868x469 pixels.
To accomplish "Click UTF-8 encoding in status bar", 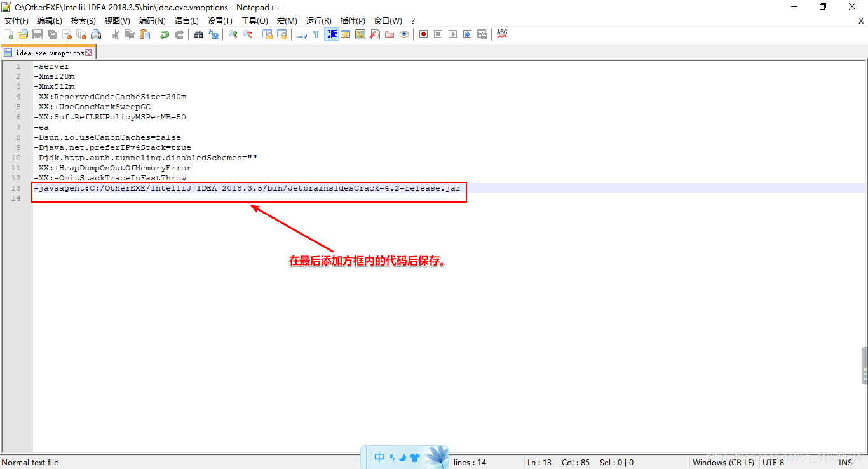I will pos(773,463).
